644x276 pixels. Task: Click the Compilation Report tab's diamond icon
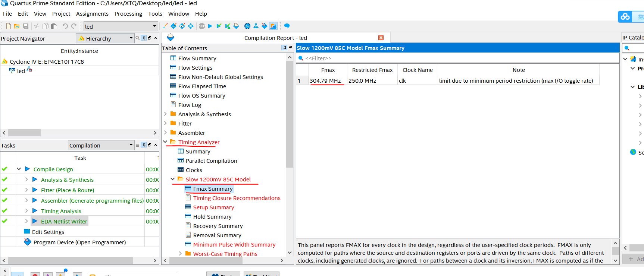[x=171, y=37]
